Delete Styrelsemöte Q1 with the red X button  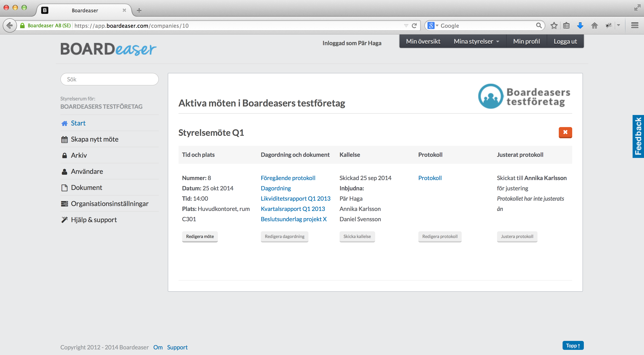click(565, 132)
